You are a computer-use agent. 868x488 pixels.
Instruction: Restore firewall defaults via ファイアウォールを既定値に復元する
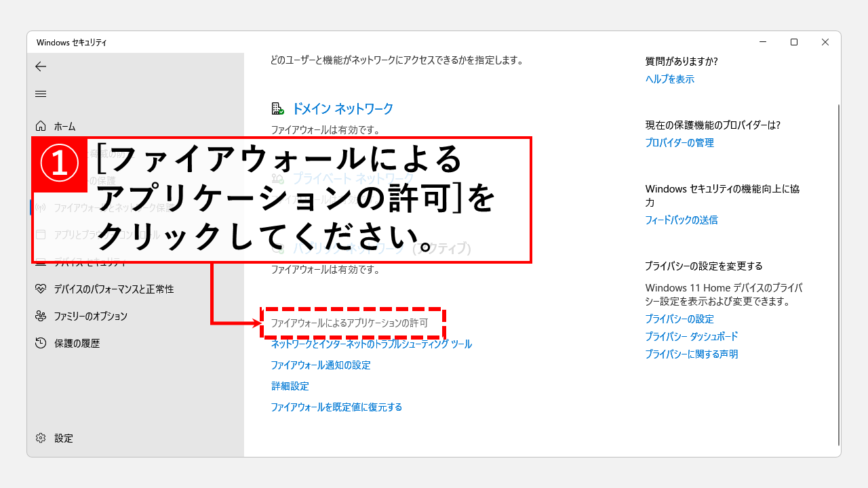tap(336, 407)
